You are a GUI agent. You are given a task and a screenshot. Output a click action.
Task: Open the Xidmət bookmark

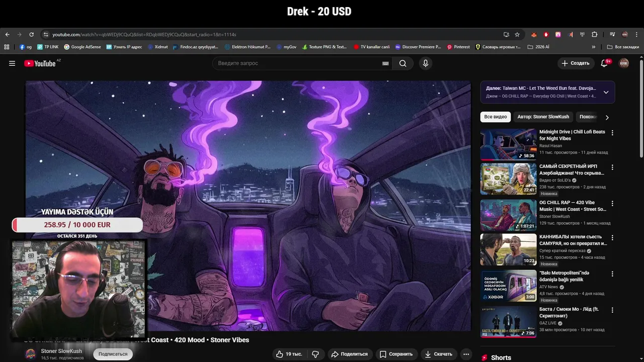tap(158, 47)
